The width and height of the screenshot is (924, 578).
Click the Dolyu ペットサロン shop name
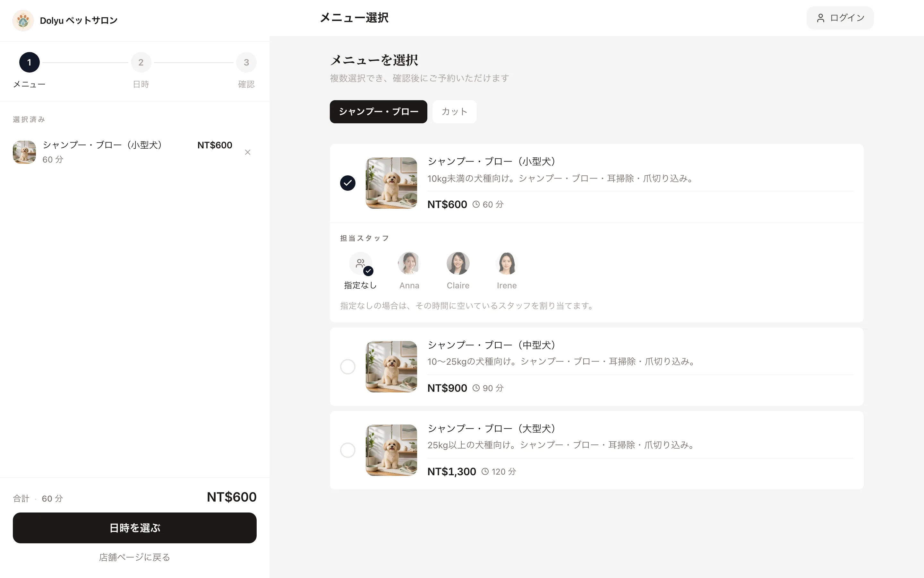[79, 20]
